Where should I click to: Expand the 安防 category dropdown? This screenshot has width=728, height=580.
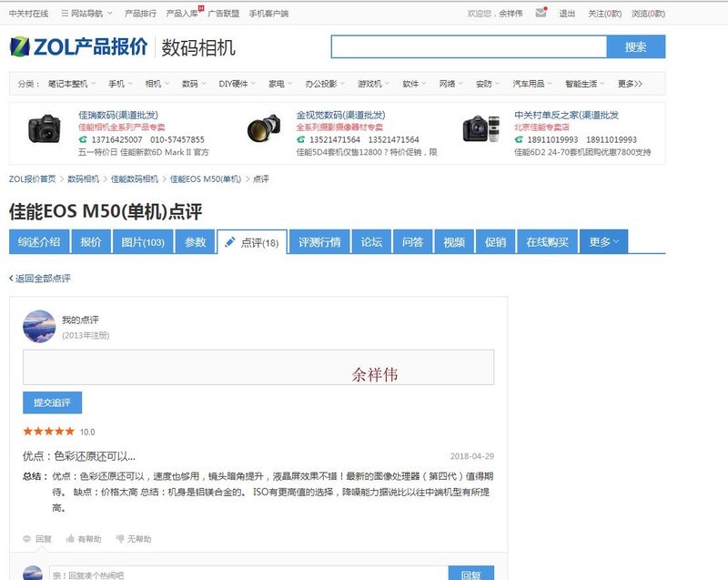coord(488,84)
